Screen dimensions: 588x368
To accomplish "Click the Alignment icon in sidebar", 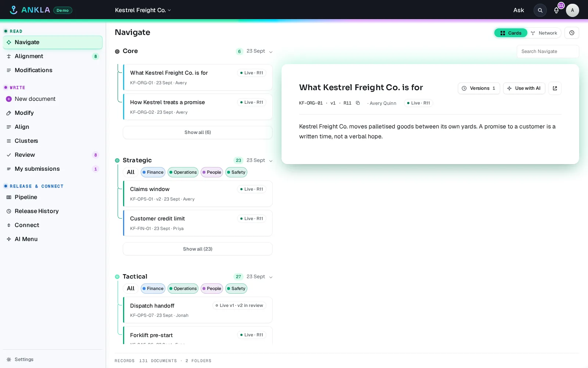I will point(9,56).
